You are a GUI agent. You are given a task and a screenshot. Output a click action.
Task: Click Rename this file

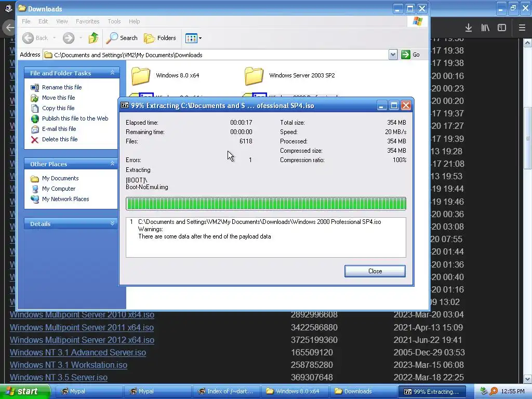point(62,87)
